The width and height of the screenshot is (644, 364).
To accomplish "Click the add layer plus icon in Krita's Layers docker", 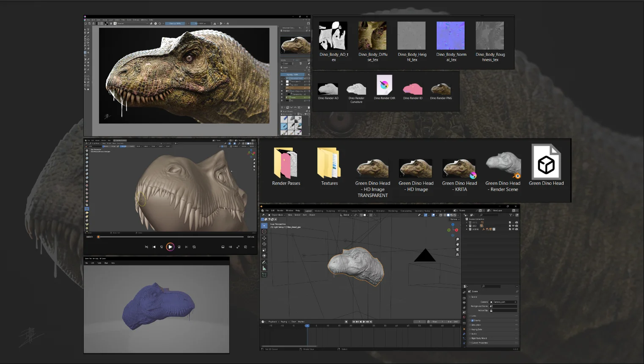I will point(282,107).
